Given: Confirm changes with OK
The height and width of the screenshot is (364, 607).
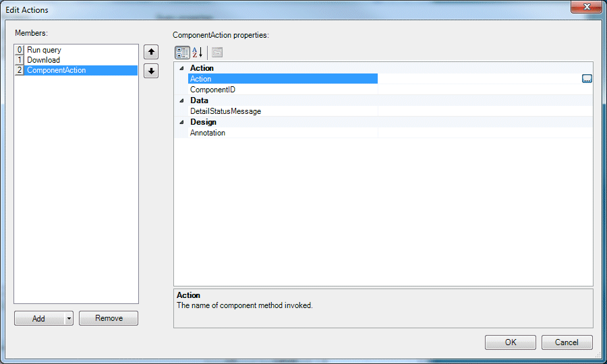Looking at the screenshot, I should 511,342.
